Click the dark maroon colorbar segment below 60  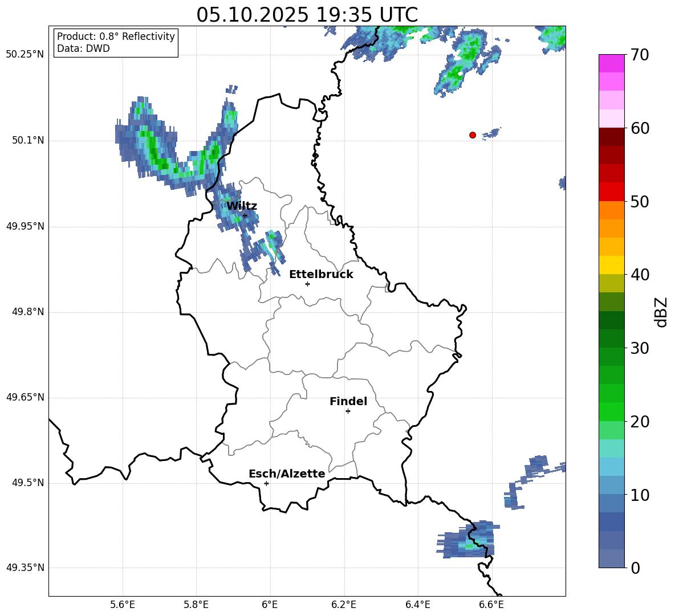pos(611,137)
